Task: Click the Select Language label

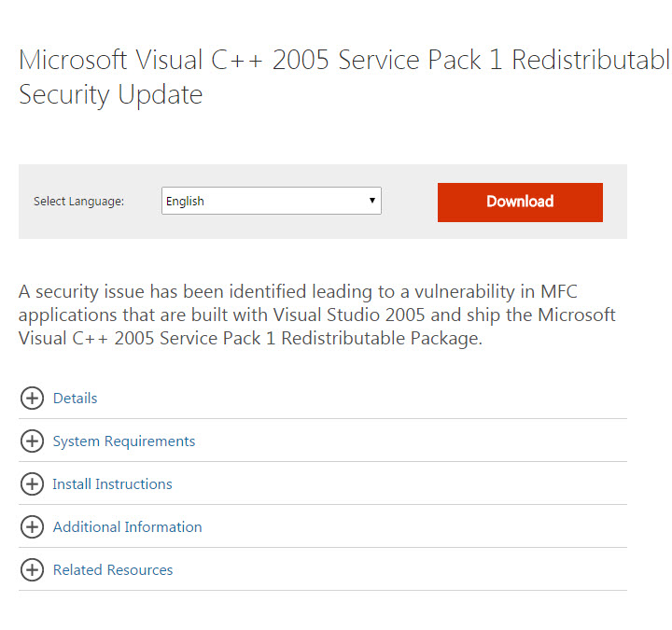Action: pyautogui.click(x=78, y=201)
